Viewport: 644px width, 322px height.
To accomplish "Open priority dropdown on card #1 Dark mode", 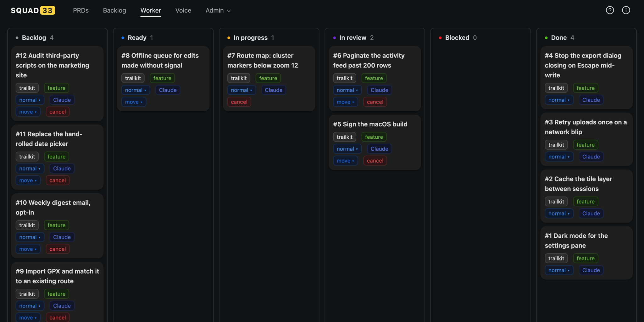I will pyautogui.click(x=559, y=270).
